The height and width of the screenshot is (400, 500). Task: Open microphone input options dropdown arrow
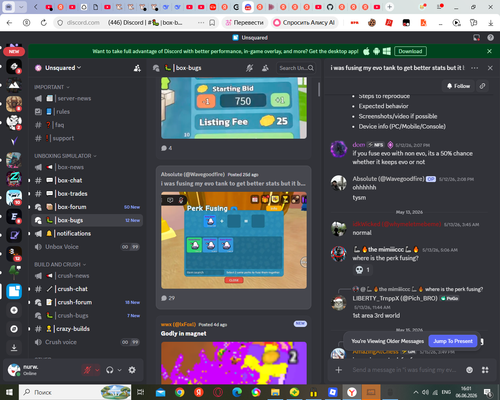97,370
